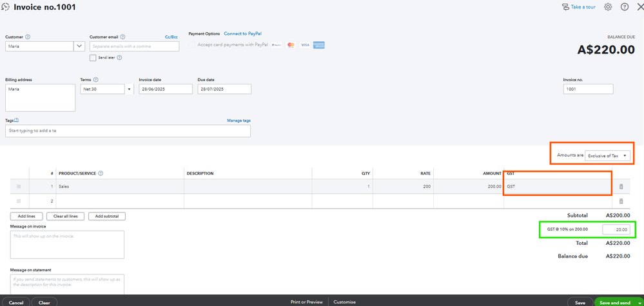Click the Add subtotal button
644x306 pixels.
107,216
